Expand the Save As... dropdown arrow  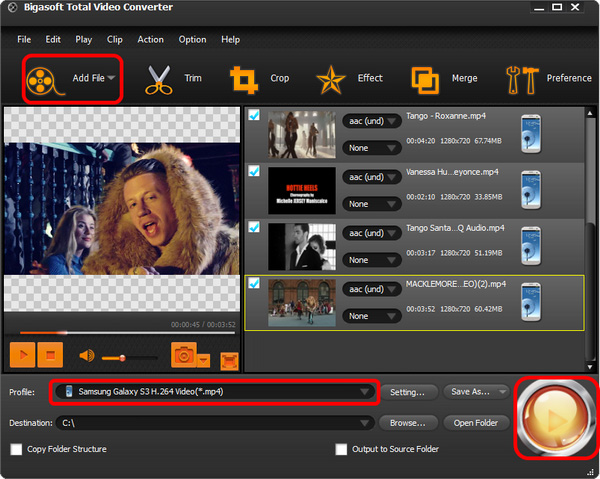(x=502, y=392)
